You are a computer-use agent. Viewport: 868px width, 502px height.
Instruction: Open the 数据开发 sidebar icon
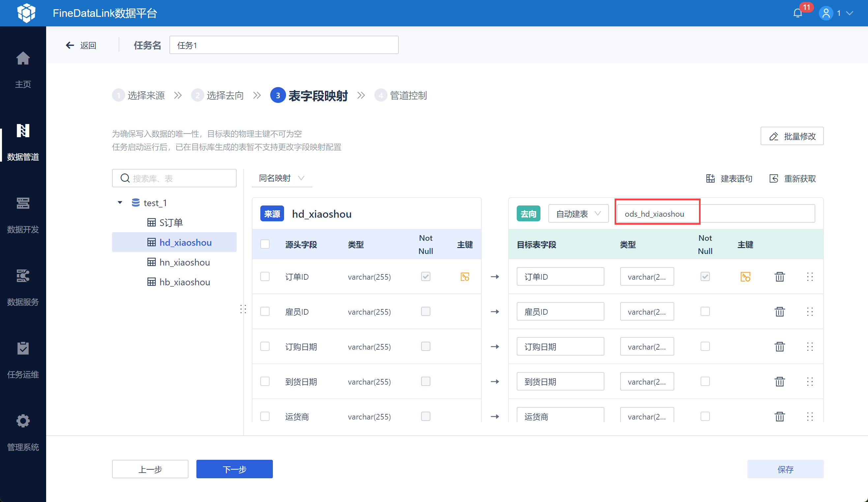click(23, 204)
